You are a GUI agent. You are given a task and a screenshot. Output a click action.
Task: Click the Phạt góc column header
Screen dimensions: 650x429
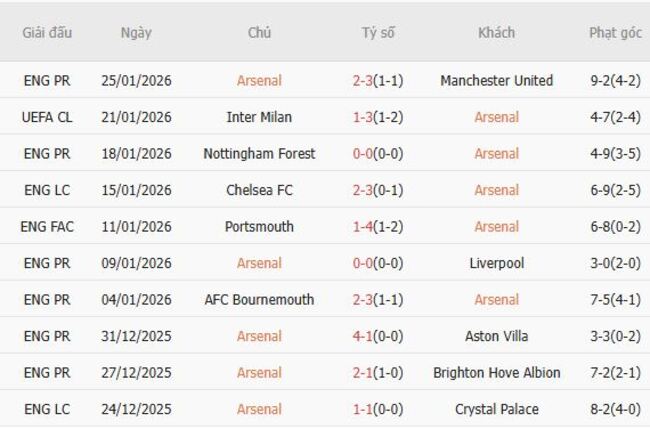click(x=615, y=32)
